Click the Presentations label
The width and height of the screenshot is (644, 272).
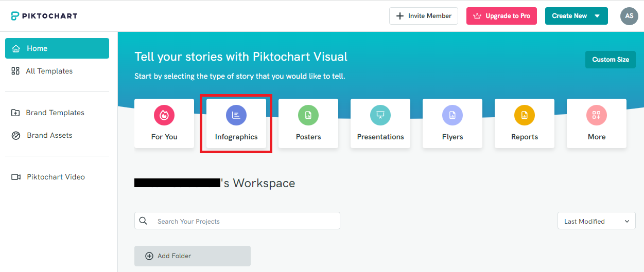click(380, 137)
